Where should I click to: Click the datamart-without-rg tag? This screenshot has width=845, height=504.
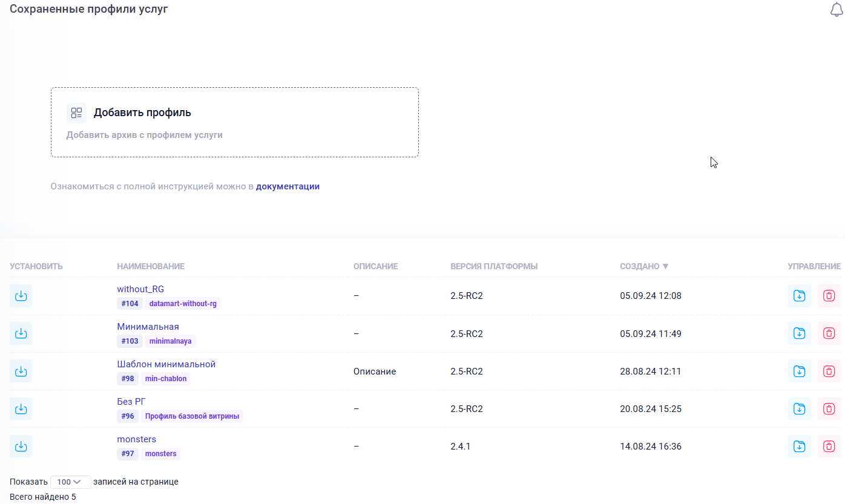[x=183, y=304]
